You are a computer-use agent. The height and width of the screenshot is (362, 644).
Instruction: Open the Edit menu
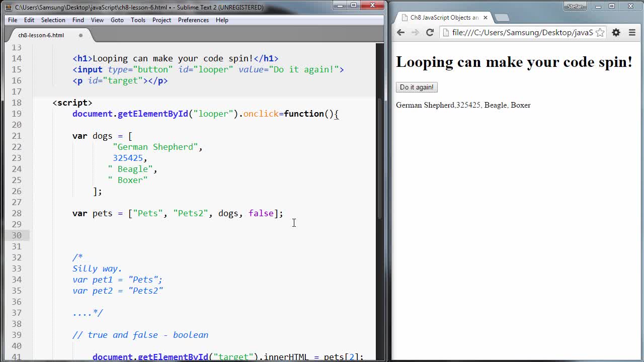[29, 20]
